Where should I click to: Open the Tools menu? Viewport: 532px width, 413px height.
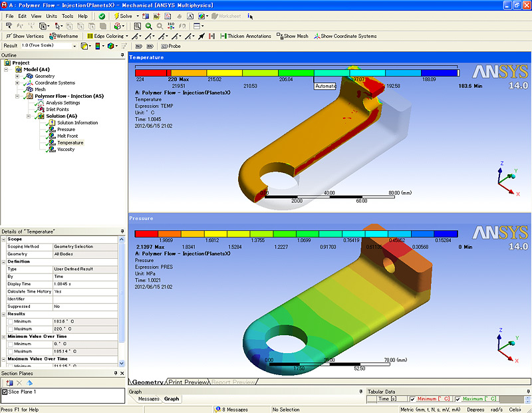67,16
